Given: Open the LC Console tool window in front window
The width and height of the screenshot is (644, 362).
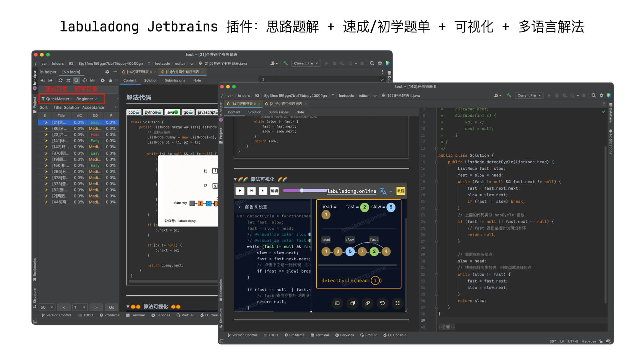Looking at the screenshot, I should click(x=395, y=335).
